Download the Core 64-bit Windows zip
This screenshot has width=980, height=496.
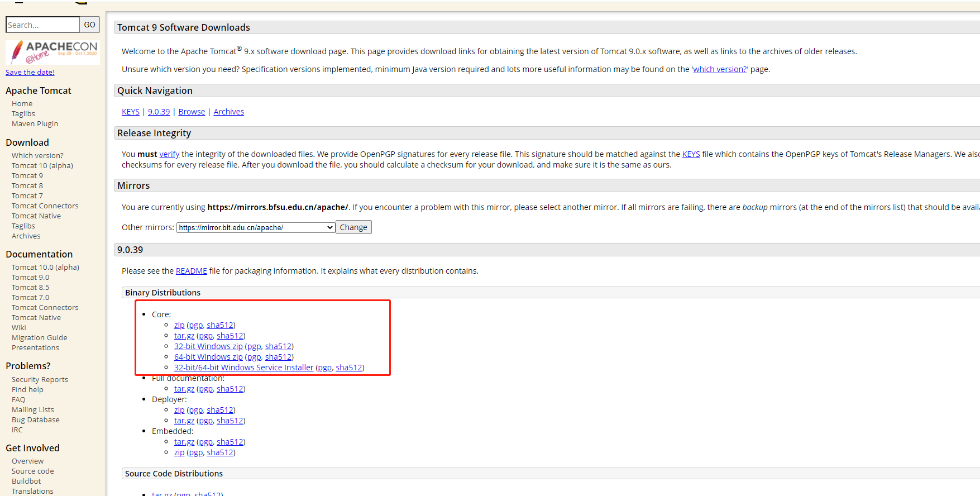[208, 357]
